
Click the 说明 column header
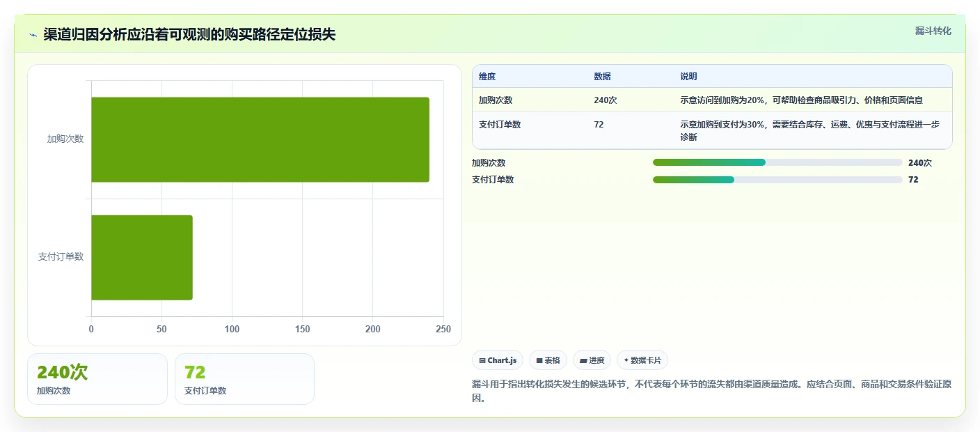688,77
